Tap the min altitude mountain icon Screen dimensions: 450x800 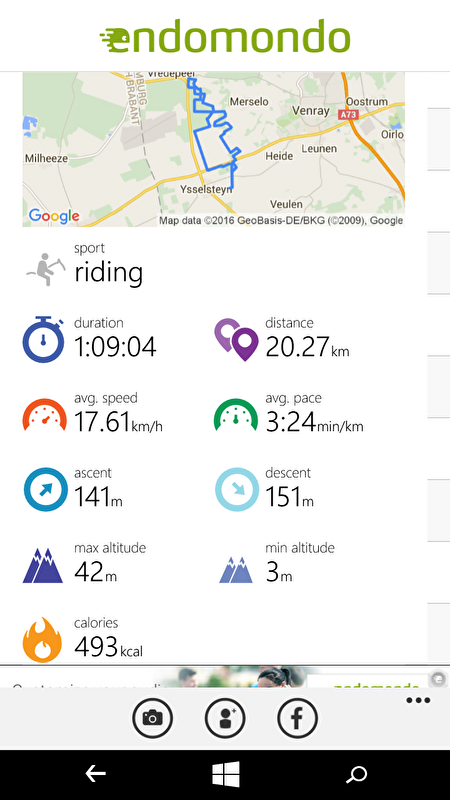[x=236, y=570]
